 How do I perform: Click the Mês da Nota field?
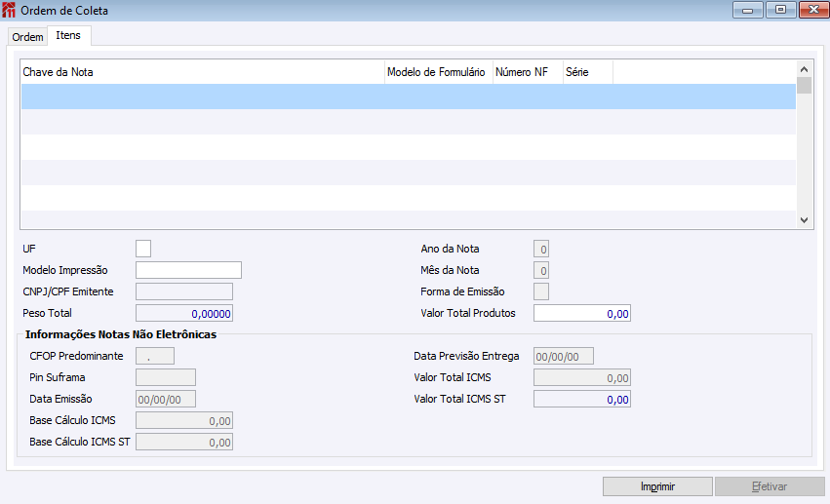[x=541, y=271]
